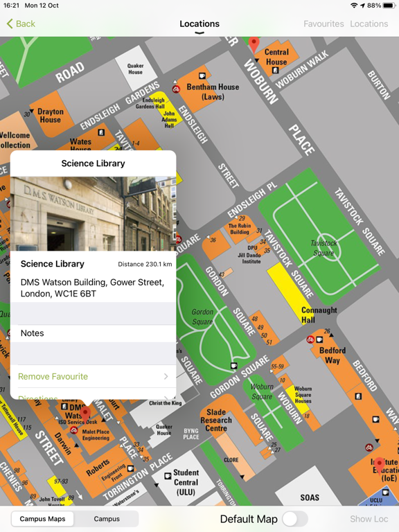Tap location arrow in status bar
This screenshot has height=532, width=399.
coord(362,6)
